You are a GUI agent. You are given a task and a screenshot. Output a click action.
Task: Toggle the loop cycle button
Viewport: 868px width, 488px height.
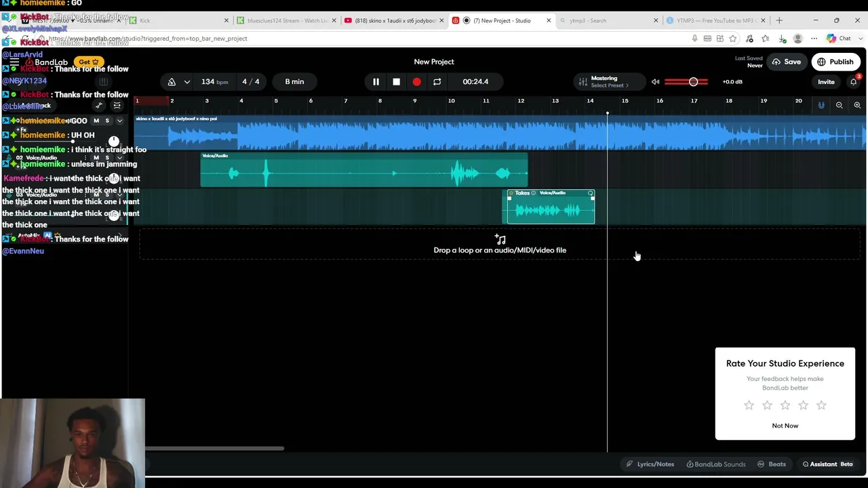437,82
